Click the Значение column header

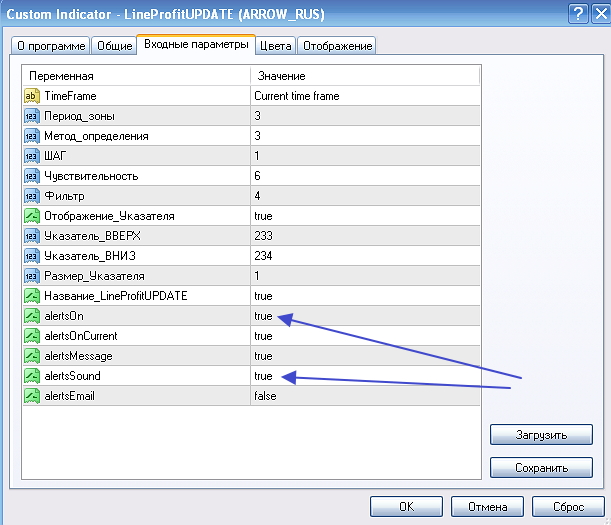point(365,76)
